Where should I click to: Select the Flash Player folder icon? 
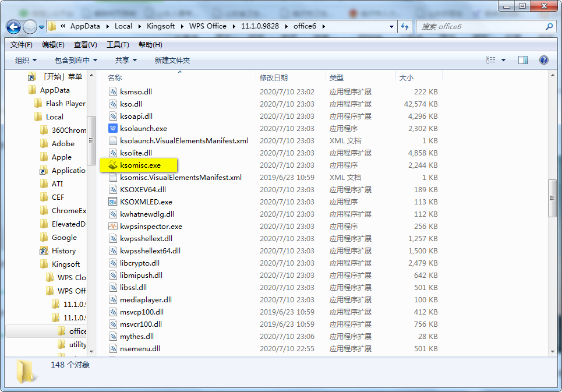point(38,103)
